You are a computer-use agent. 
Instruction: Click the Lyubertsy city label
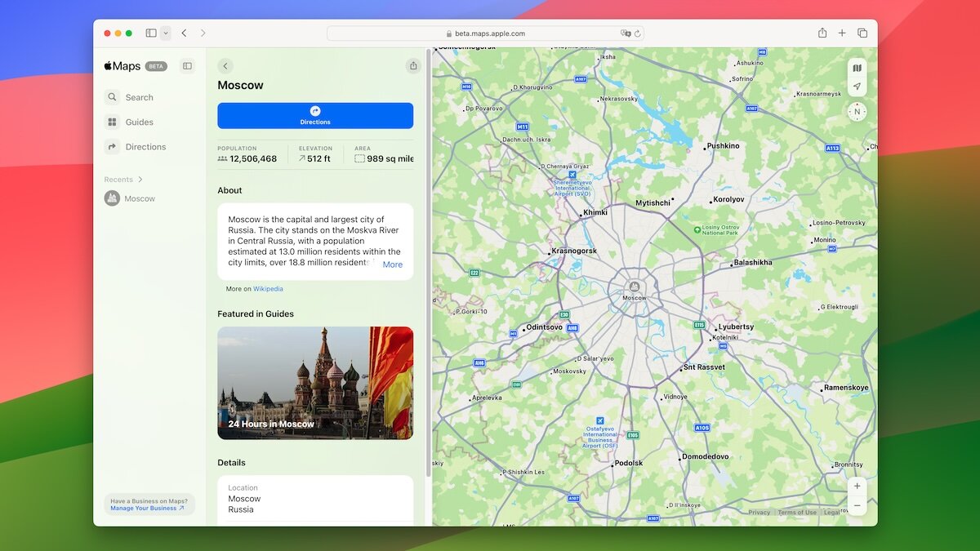point(736,327)
